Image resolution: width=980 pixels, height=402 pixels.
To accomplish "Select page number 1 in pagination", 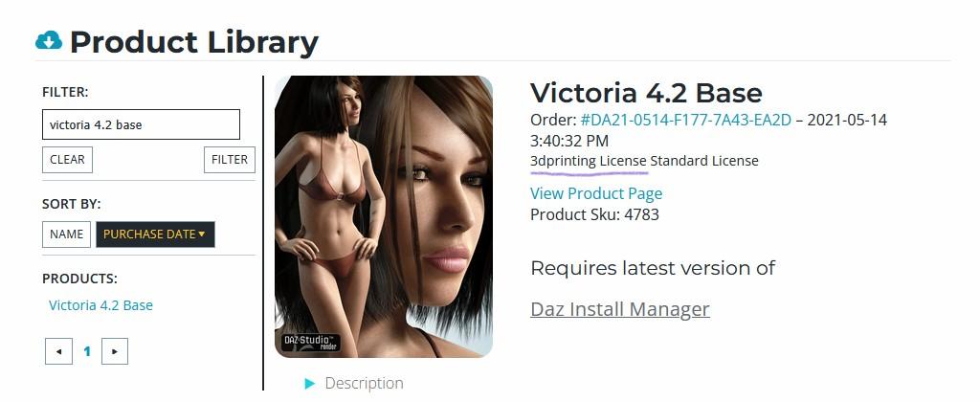I will tap(87, 351).
